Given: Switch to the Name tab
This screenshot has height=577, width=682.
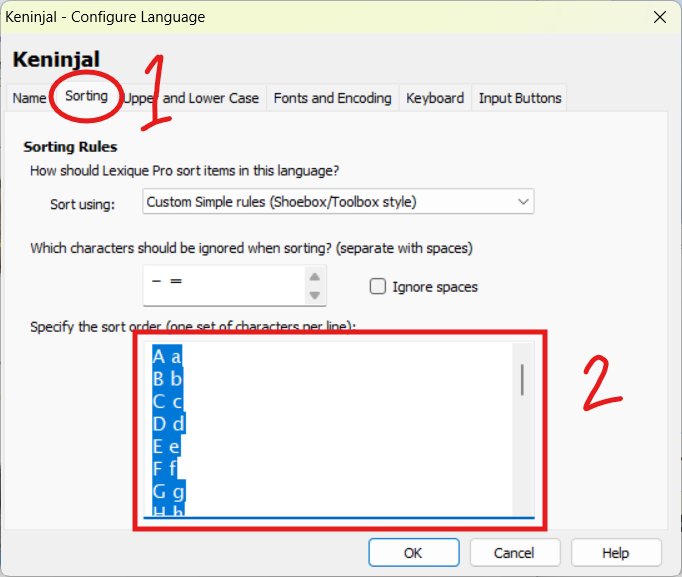Looking at the screenshot, I should (30, 98).
